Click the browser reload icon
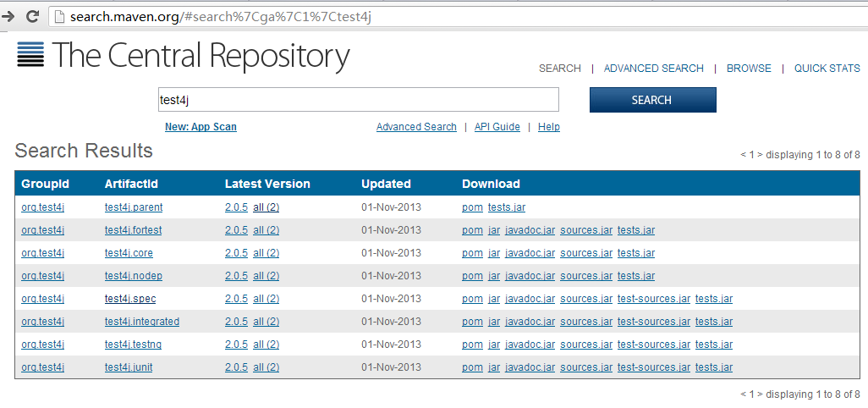Image resolution: width=868 pixels, height=408 pixels. [x=33, y=16]
